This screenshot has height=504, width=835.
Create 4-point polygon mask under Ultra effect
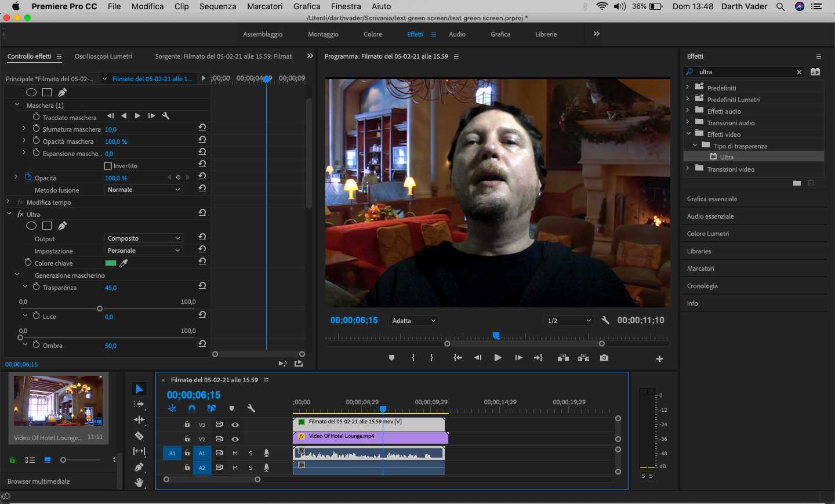(47, 226)
